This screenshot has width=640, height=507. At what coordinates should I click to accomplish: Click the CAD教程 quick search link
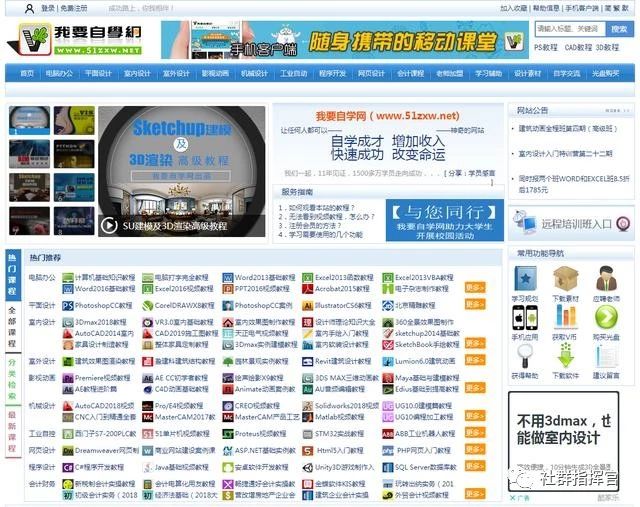pos(578,47)
